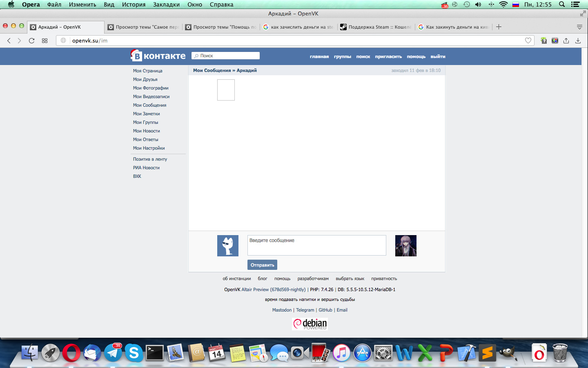Open the Apple menu
The image size is (588, 368).
11,4
